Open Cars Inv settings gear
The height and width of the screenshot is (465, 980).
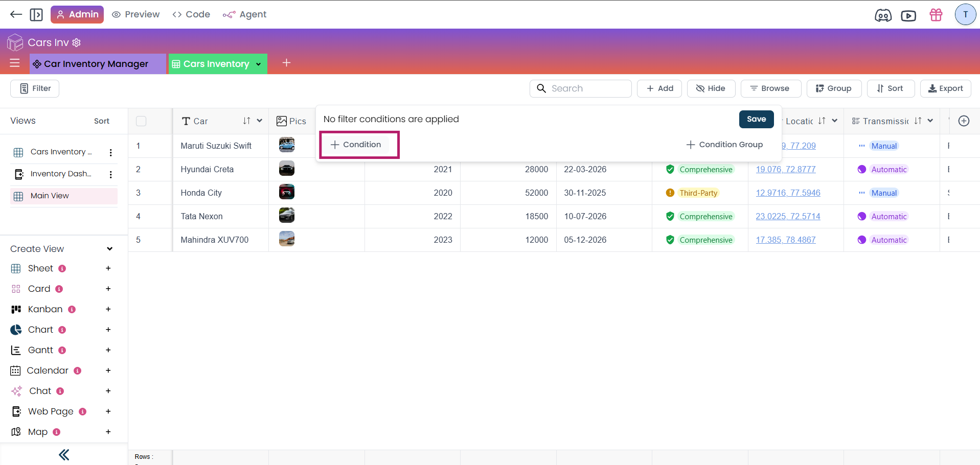tap(77, 42)
